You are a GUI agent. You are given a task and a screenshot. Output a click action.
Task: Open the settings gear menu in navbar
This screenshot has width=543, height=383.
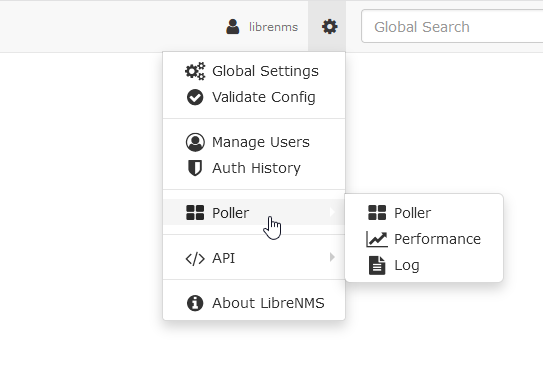click(x=329, y=27)
